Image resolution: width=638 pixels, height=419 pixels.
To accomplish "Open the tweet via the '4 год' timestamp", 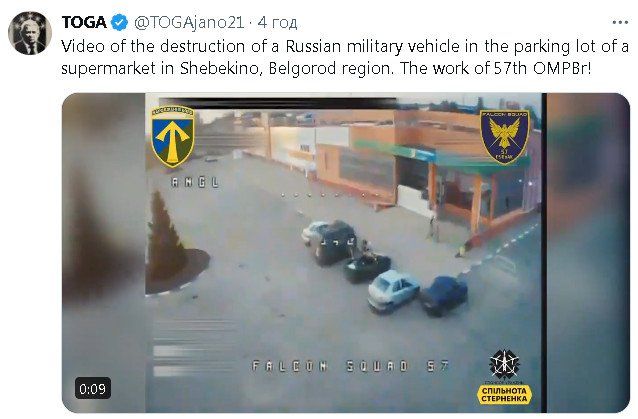I will coord(277,22).
